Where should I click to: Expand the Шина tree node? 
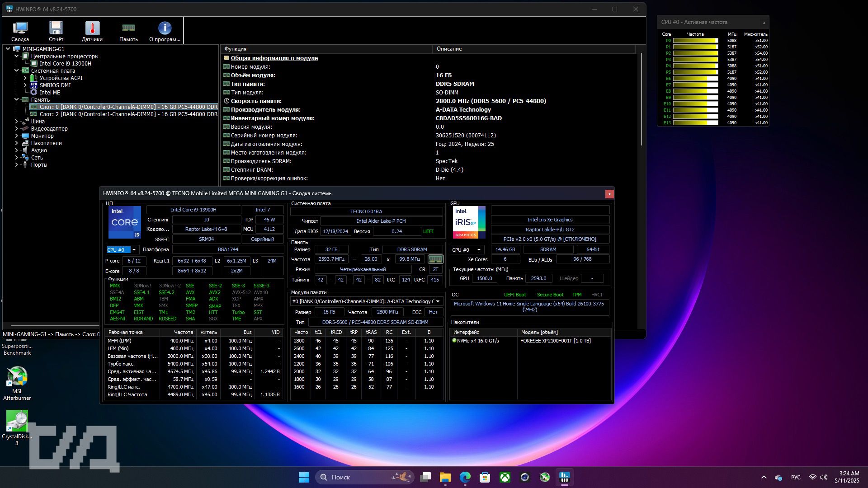point(17,121)
